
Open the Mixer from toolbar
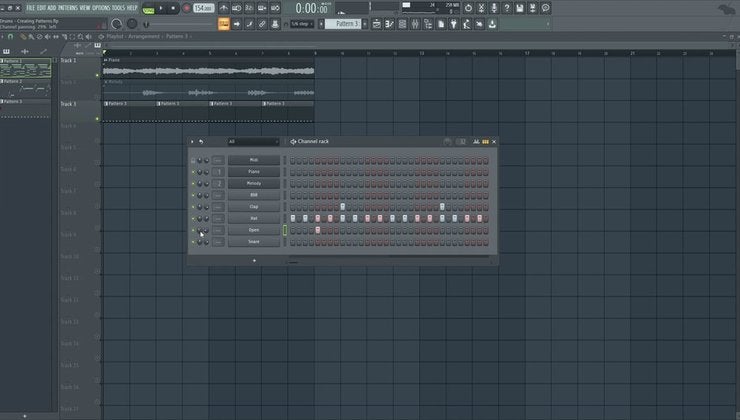coord(415,24)
